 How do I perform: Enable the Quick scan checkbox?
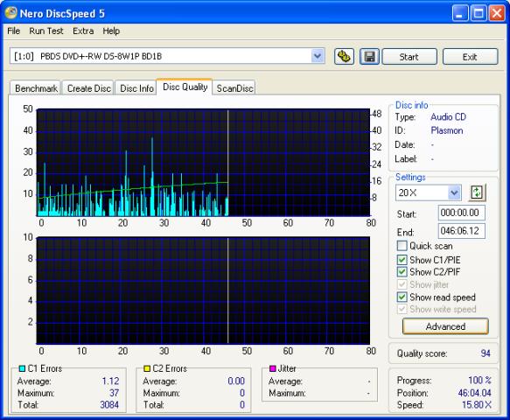[402, 246]
